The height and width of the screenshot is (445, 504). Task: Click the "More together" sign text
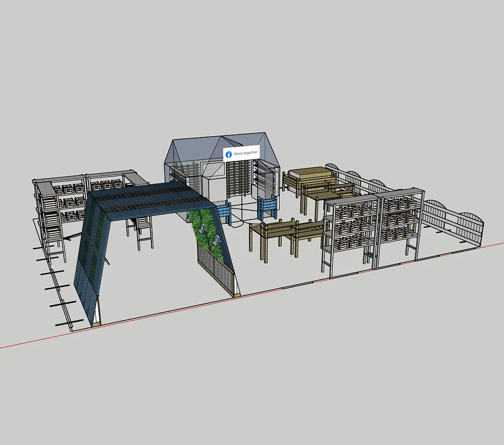245,153
